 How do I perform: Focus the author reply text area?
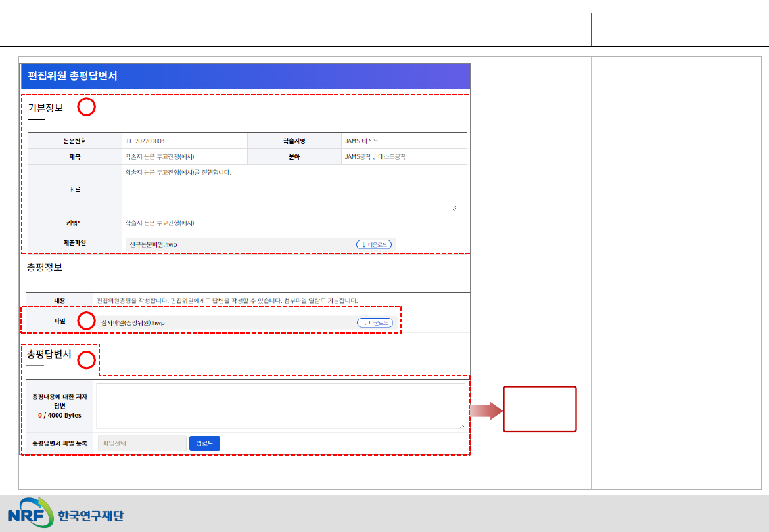click(x=279, y=406)
